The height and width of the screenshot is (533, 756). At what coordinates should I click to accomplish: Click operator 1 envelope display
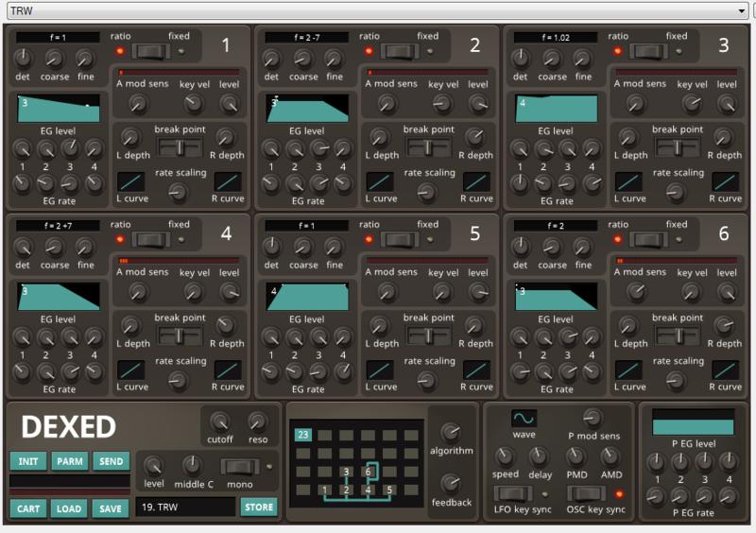59,108
